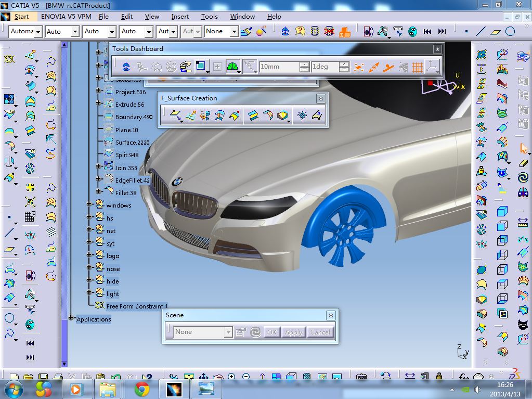Toggle the orange grid icon in Tools Dashboard
The image size is (532, 399).
[417, 67]
